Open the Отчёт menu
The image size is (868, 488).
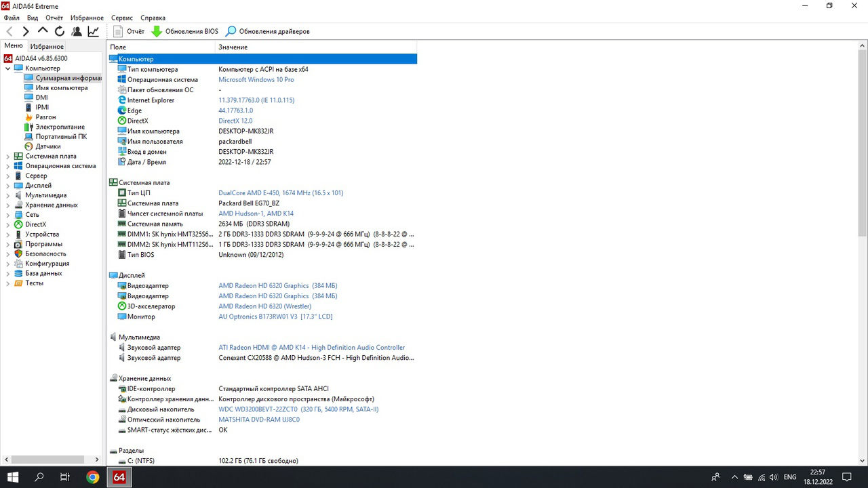tap(54, 18)
